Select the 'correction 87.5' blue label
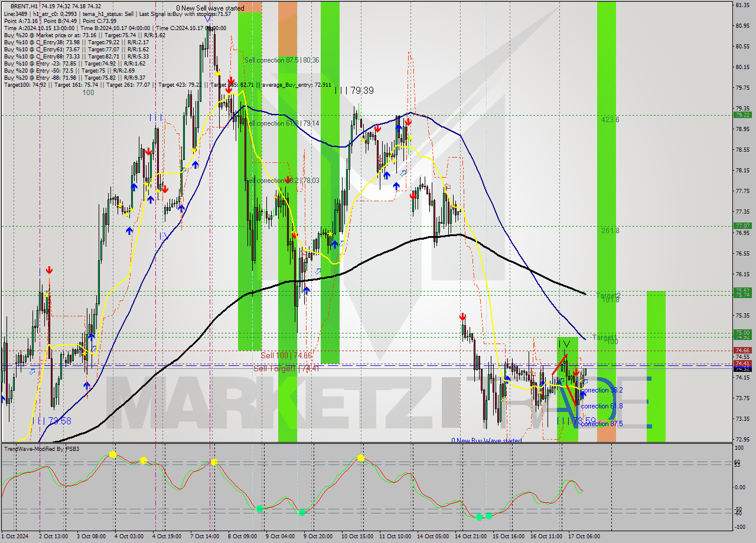 coord(601,423)
